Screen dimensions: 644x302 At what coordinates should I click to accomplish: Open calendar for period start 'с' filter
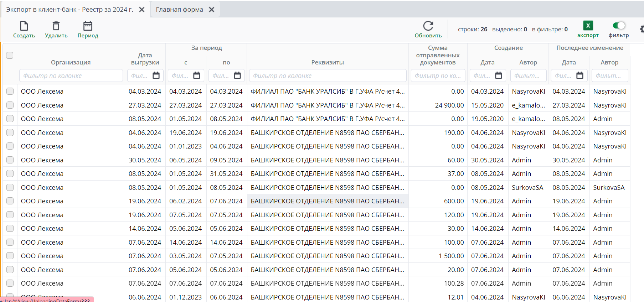(197, 75)
